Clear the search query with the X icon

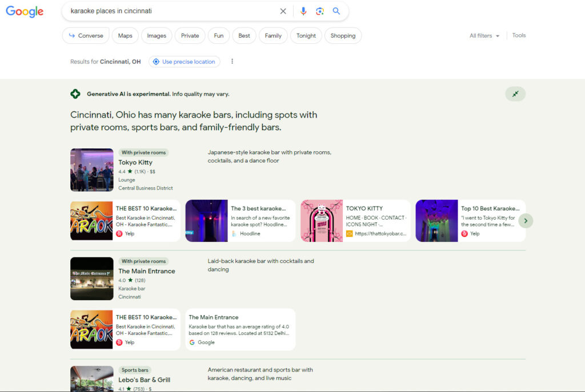(283, 11)
